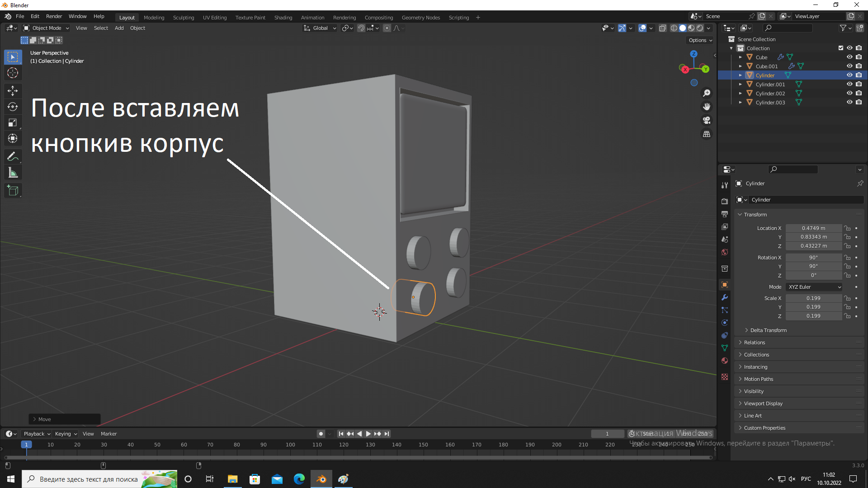Open the timeline Keying popover
The width and height of the screenshot is (868, 488).
(x=66, y=434)
